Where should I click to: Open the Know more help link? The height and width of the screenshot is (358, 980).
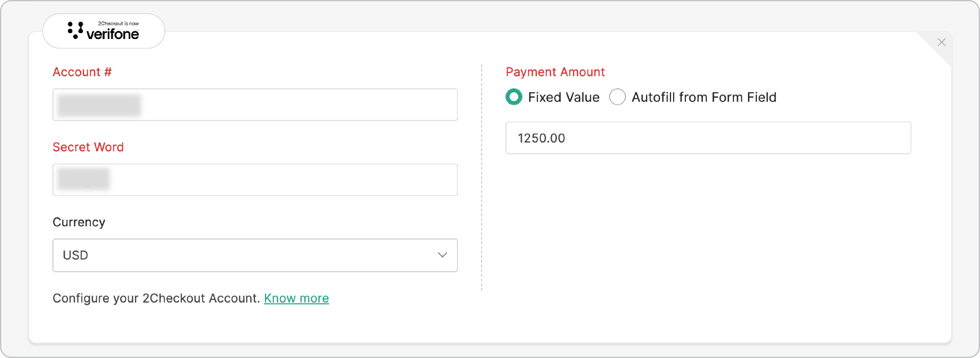click(x=296, y=298)
